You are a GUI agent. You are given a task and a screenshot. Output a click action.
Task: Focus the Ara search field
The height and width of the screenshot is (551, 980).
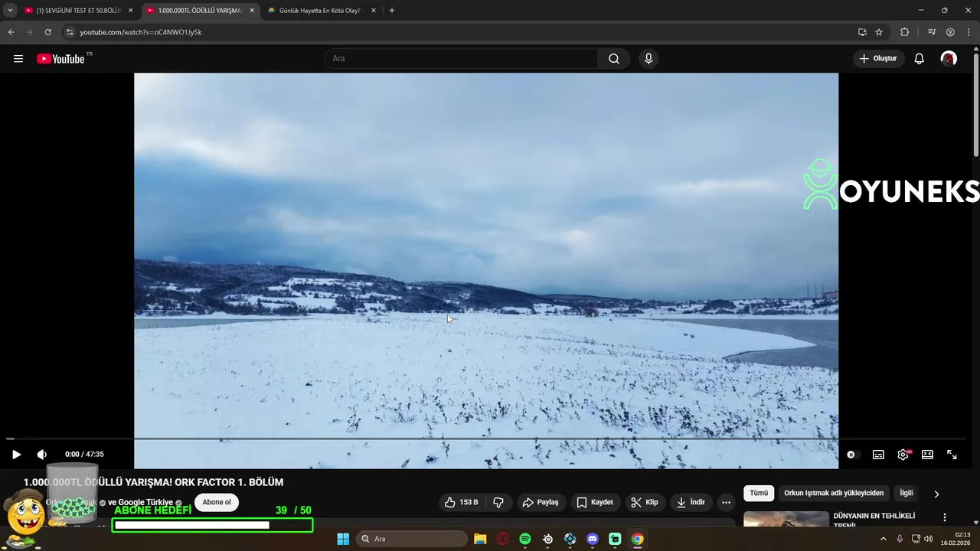pyautogui.click(x=462, y=59)
